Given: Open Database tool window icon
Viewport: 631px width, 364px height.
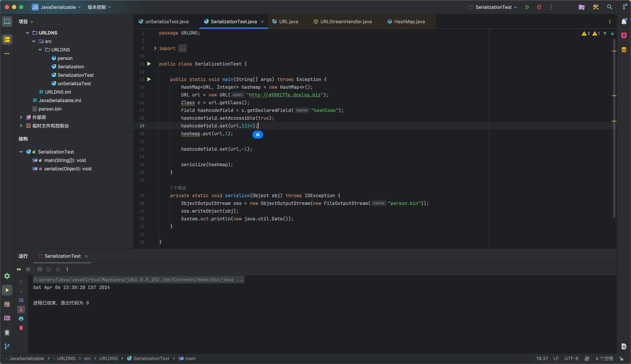Looking at the screenshot, I should point(624,49).
